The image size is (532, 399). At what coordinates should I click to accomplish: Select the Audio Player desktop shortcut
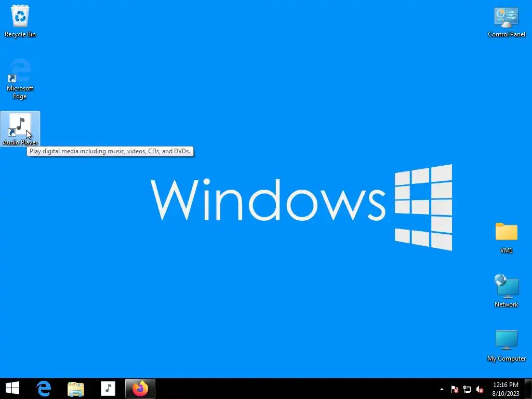[x=20, y=129]
